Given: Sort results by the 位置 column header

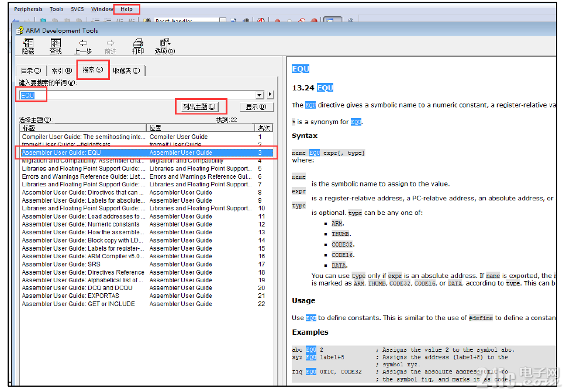Looking at the screenshot, I should [x=201, y=128].
